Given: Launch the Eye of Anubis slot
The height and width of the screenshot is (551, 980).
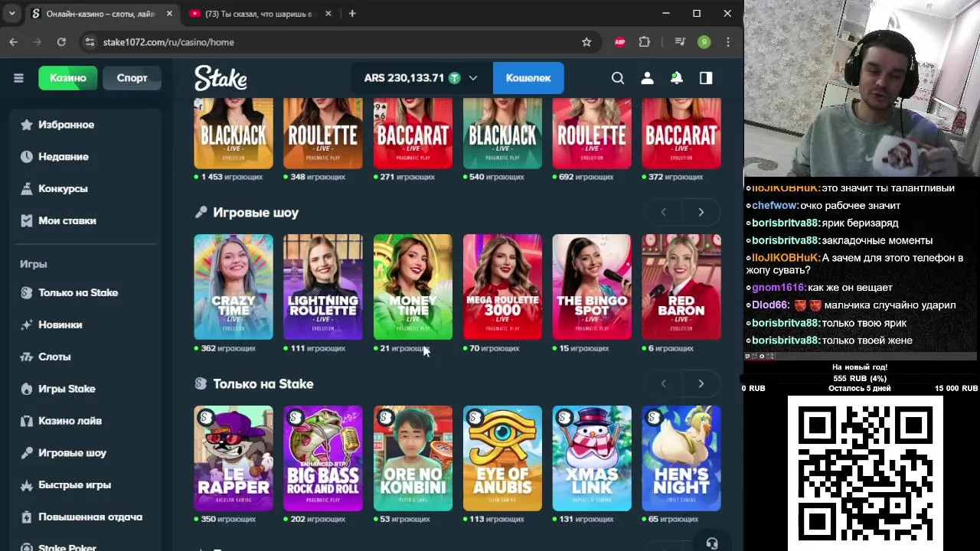Looking at the screenshot, I should coord(502,458).
